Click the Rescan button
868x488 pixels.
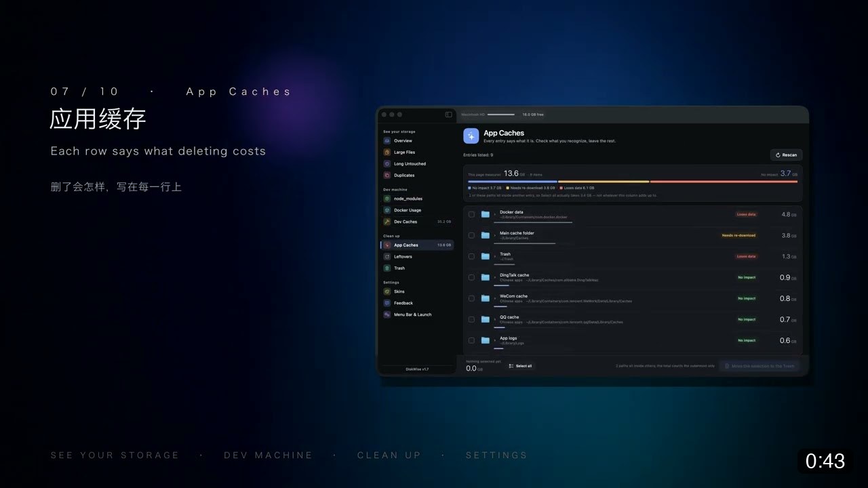[787, 155]
